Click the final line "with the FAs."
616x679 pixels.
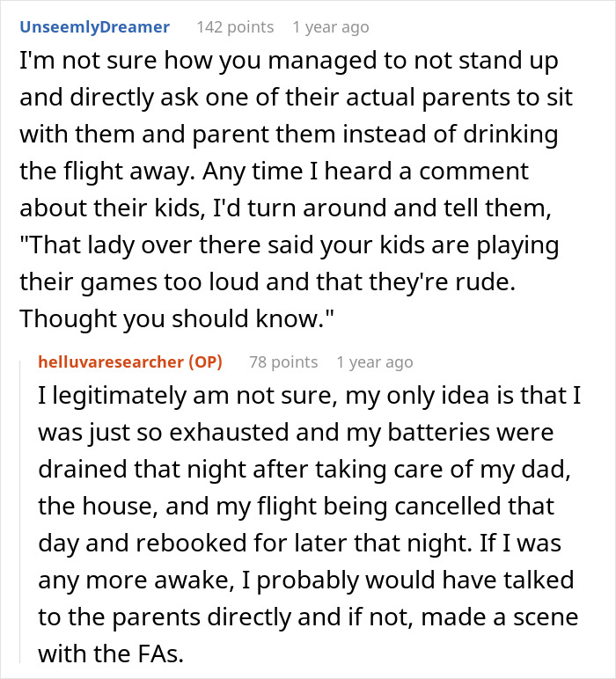click(111, 653)
